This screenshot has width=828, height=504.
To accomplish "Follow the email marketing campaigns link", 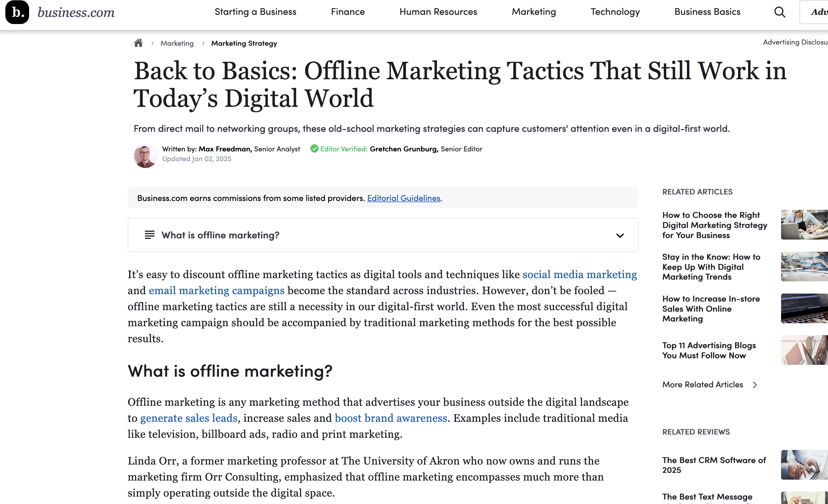I will [x=217, y=291].
